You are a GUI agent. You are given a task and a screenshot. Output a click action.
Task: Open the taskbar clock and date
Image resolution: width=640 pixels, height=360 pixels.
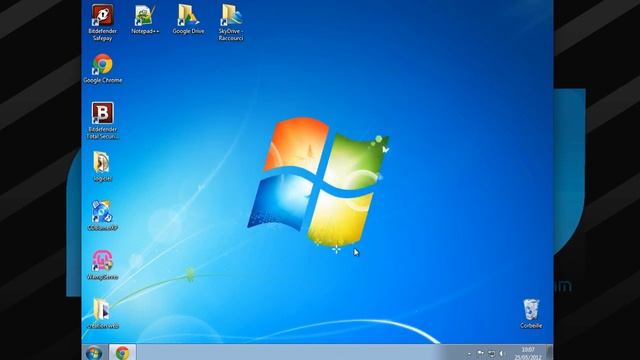pyautogui.click(x=528, y=353)
